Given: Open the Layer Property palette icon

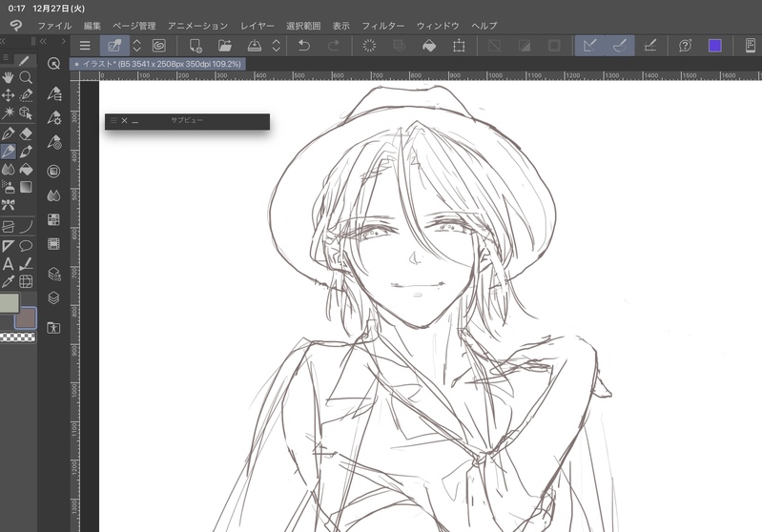Looking at the screenshot, I should tap(54, 274).
